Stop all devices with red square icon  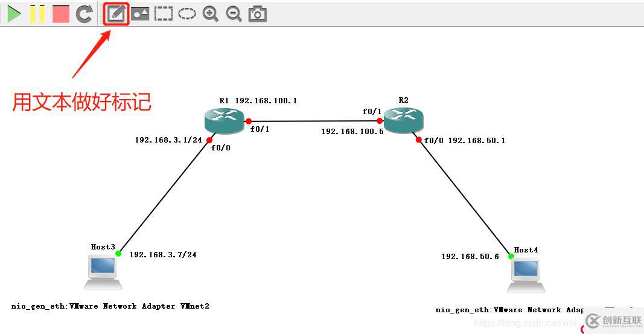point(61,14)
